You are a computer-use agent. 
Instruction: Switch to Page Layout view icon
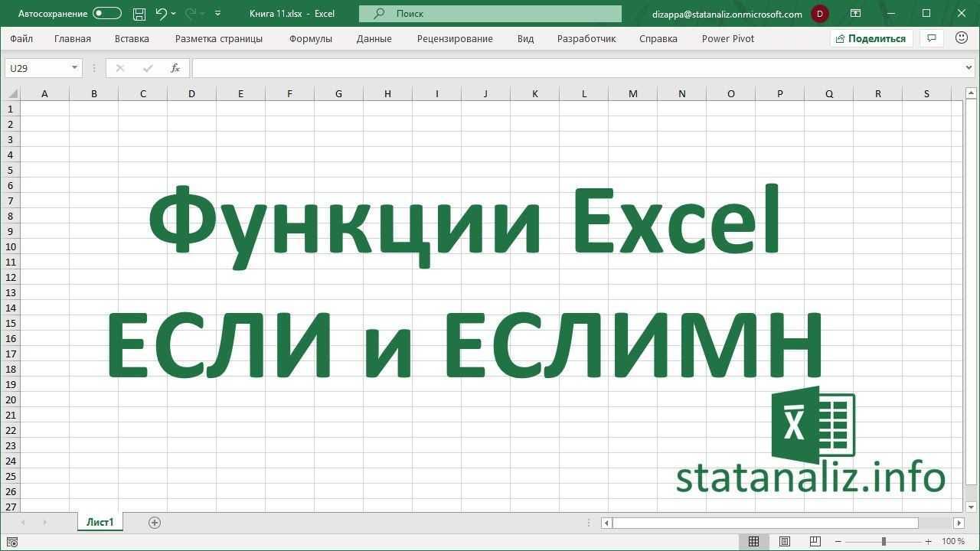point(785,541)
